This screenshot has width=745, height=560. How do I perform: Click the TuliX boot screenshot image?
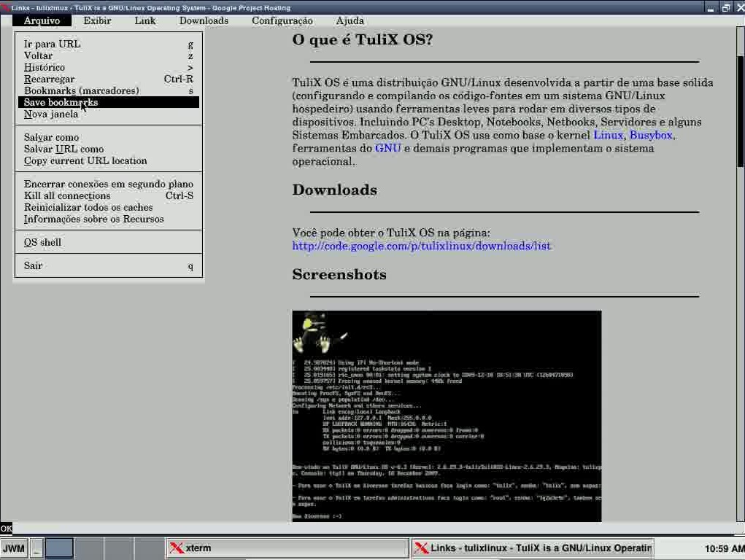coord(447,416)
